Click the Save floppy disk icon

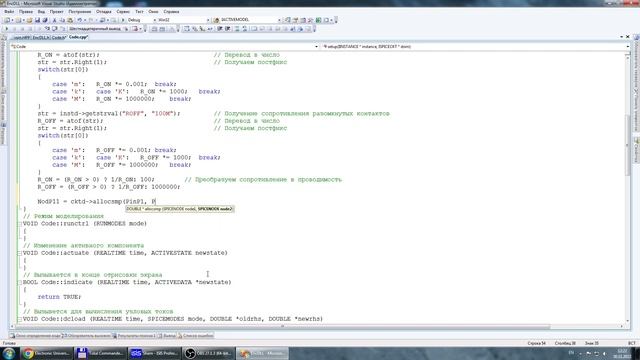[x=37, y=20]
